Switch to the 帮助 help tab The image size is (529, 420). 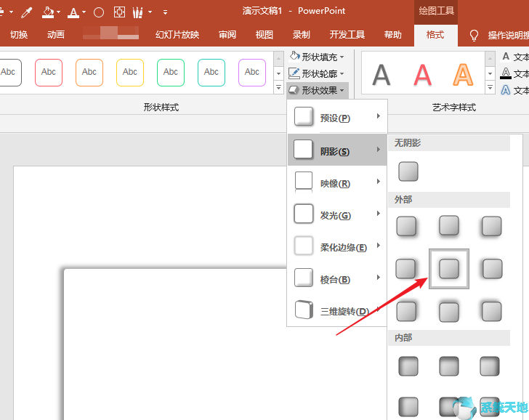point(392,35)
